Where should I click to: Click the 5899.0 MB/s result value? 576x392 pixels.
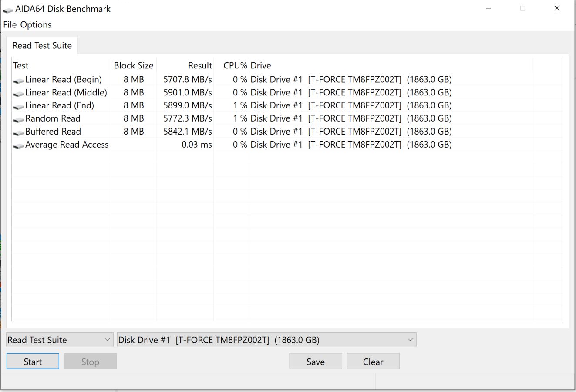188,105
